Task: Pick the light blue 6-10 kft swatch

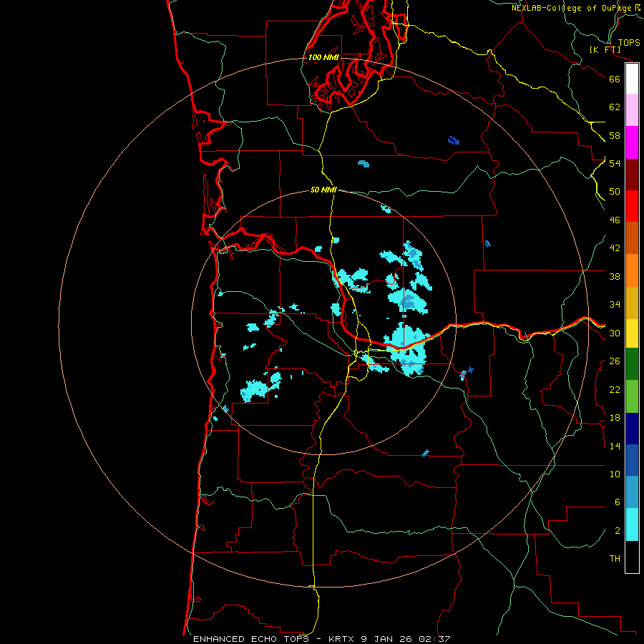Action: (632, 492)
